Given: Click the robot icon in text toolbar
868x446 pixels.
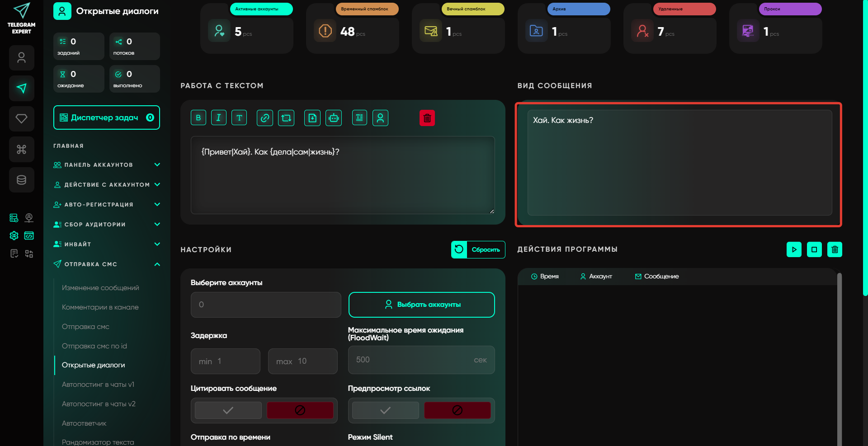Looking at the screenshot, I should pyautogui.click(x=334, y=118).
